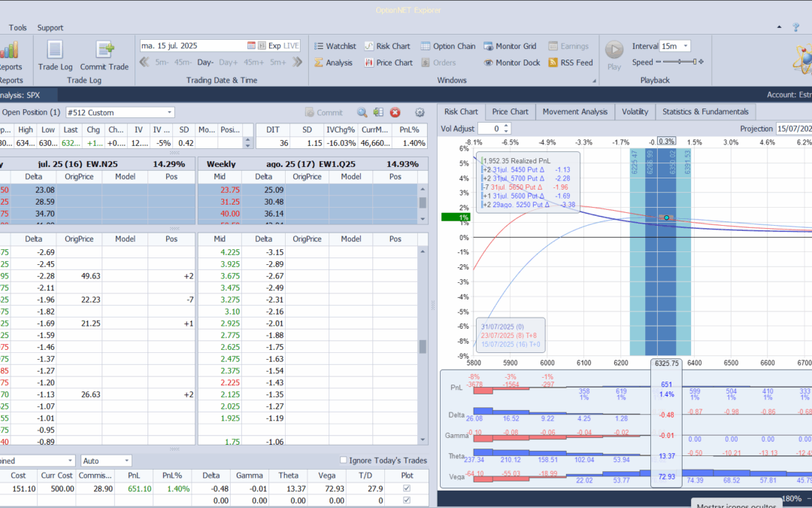The width and height of the screenshot is (812, 508).
Task: Click the OrigPrice cell 49.63
Action: (79, 275)
